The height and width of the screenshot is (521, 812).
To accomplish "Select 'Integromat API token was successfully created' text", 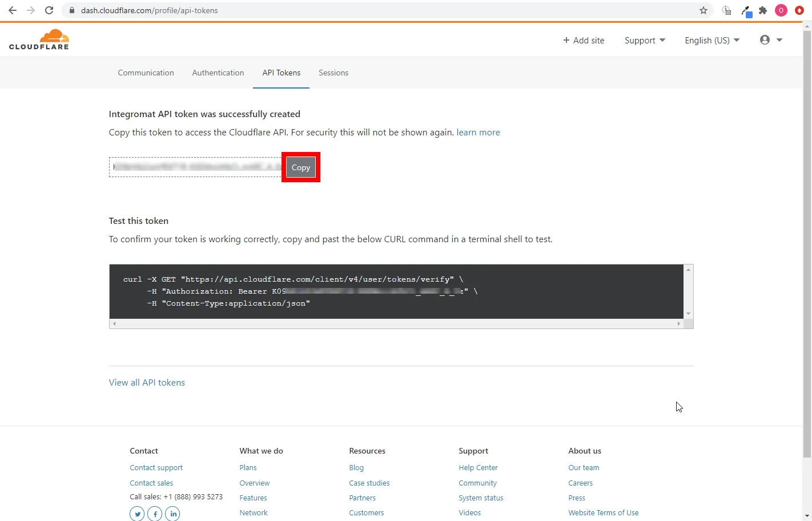I will click(204, 114).
